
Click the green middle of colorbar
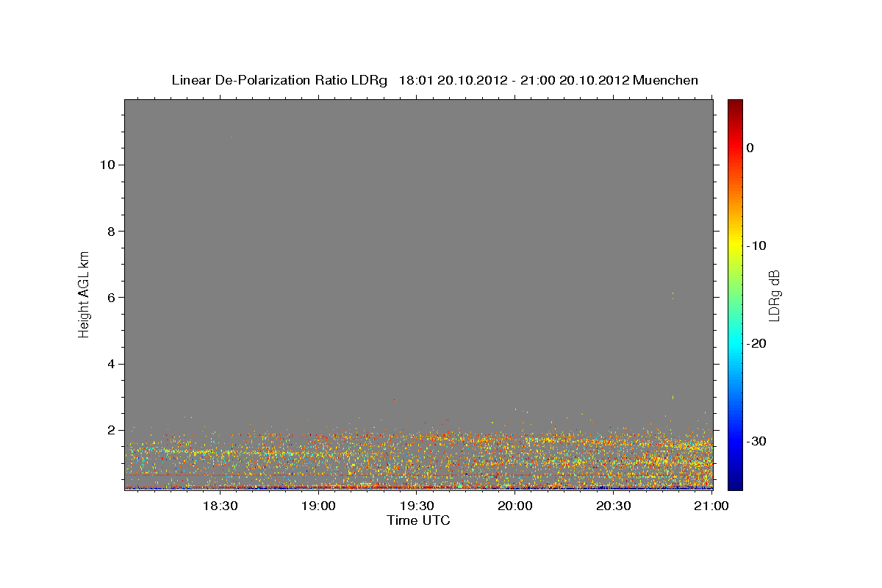(735, 294)
